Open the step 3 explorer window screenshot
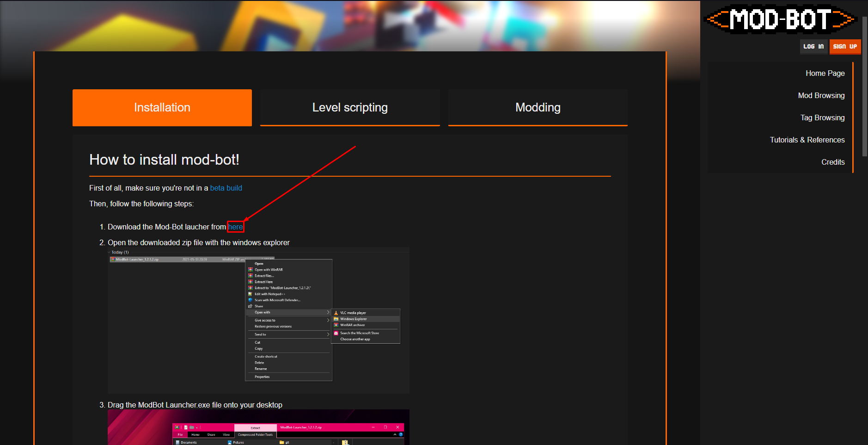Screen dimensions: 868x445 coord(258,427)
